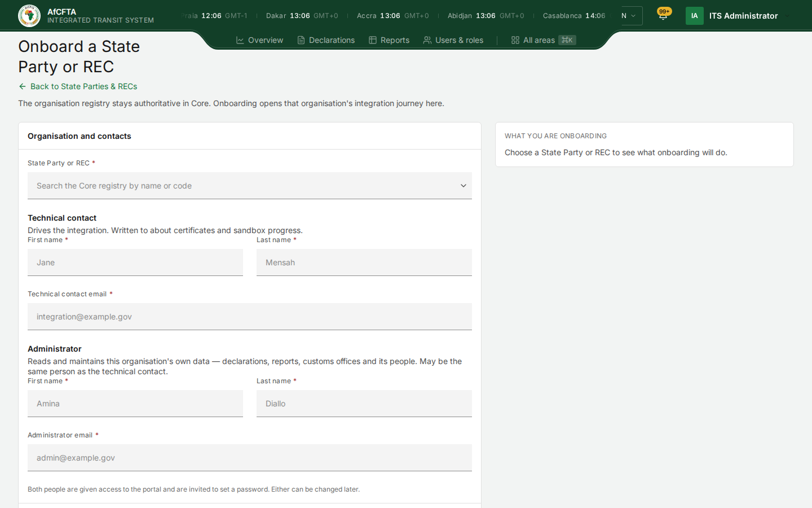Screen dimensions: 812x508
Task: Open the All areas menu
Action: 544,40
